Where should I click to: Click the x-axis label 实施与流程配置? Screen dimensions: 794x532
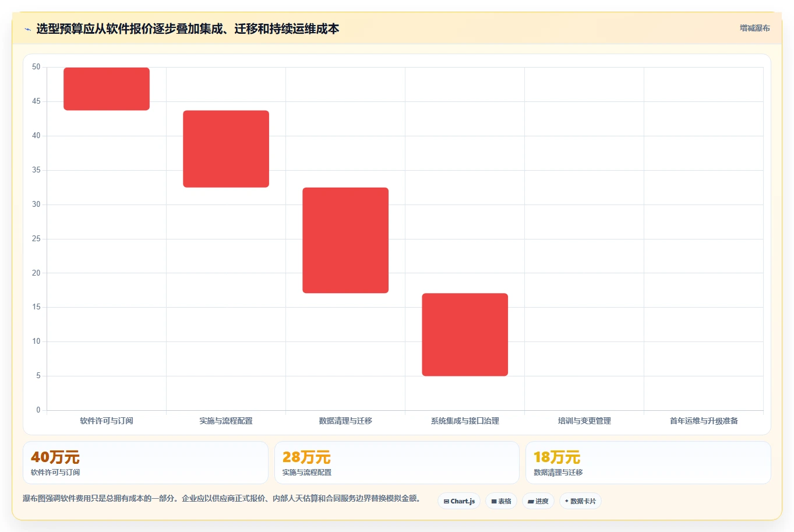pos(226,421)
